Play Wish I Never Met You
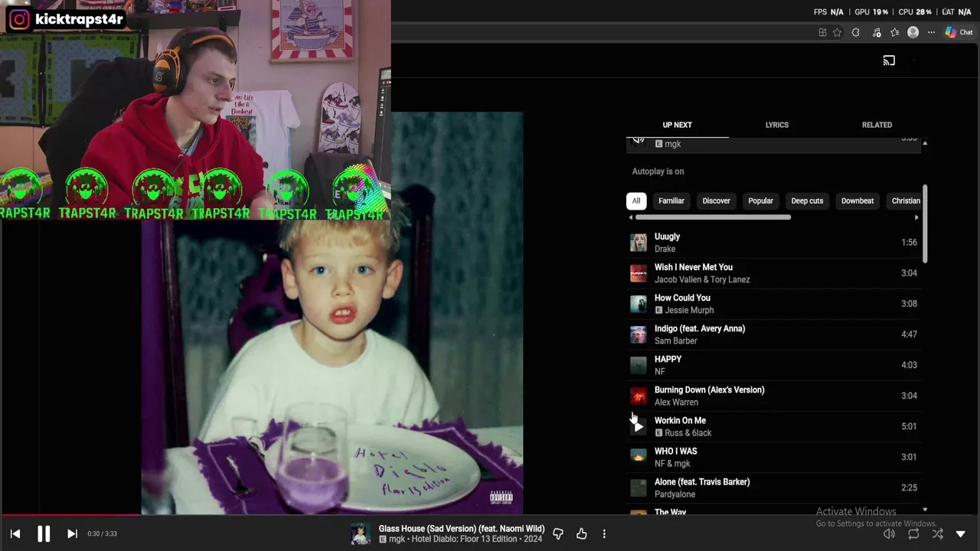The height and width of the screenshot is (551, 980). point(773,273)
